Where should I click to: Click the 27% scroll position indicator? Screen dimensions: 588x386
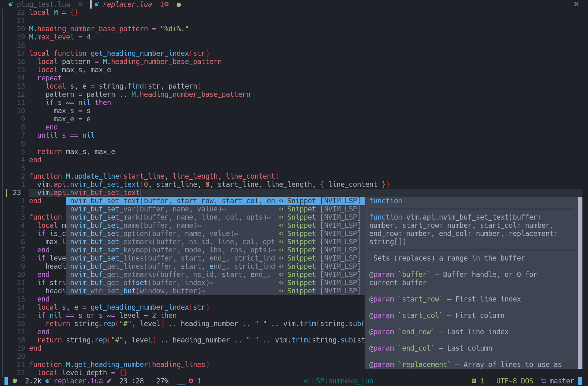(x=162, y=381)
